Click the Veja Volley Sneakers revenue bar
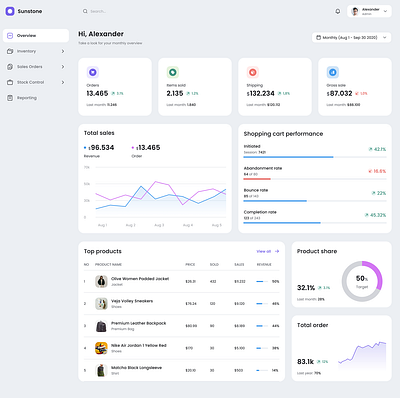The image size is (400, 398). tap(262, 304)
